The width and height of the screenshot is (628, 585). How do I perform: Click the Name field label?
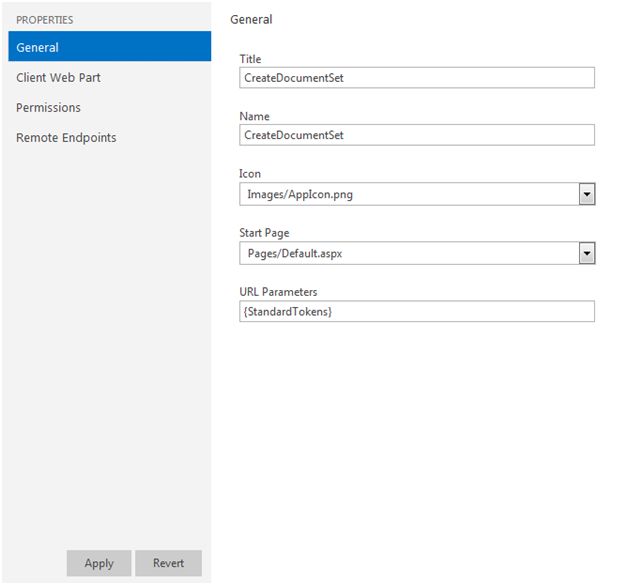click(254, 117)
